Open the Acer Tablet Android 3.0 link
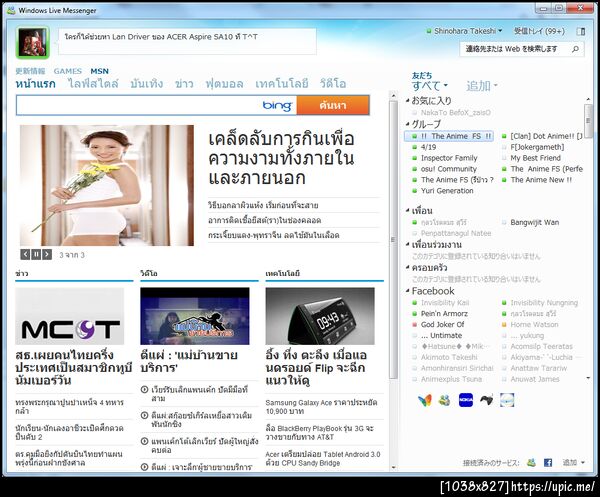The width and height of the screenshot is (600, 497). tap(323, 458)
